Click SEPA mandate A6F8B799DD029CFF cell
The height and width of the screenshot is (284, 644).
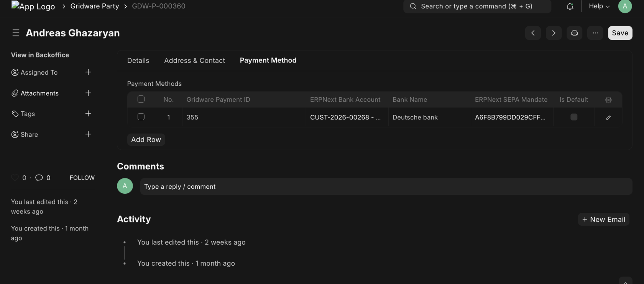[512, 117]
